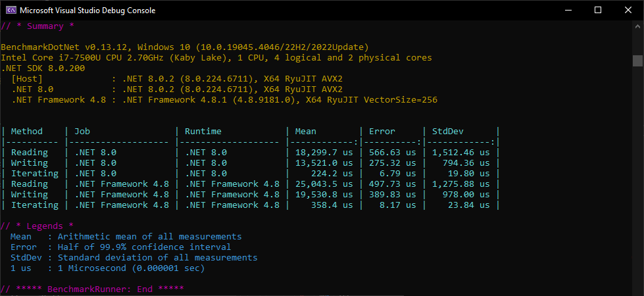The width and height of the screenshot is (644, 296).
Task: Click the vertical scrollbar thumb
Action: [x=637, y=61]
